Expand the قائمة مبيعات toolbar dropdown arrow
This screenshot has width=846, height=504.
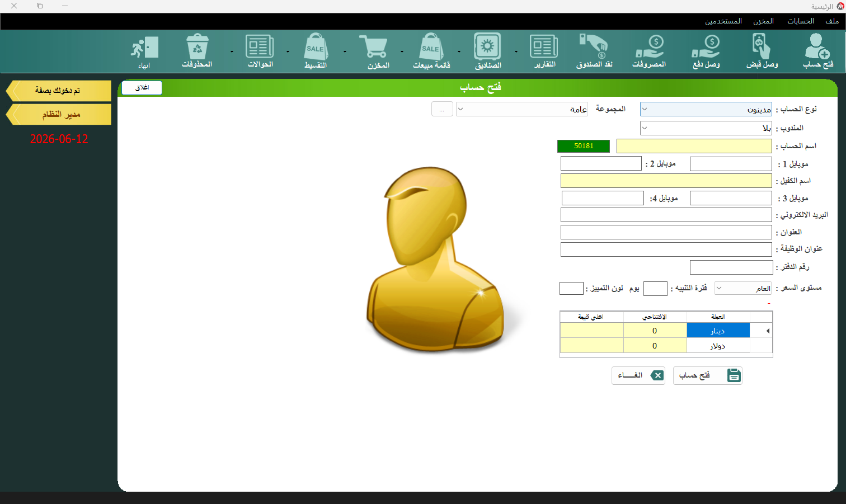pos(402,51)
